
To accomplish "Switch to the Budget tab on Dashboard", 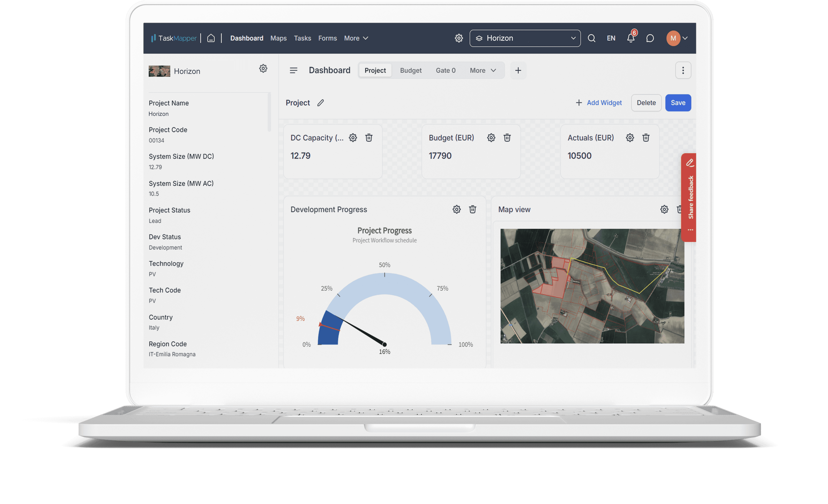I will pos(410,70).
